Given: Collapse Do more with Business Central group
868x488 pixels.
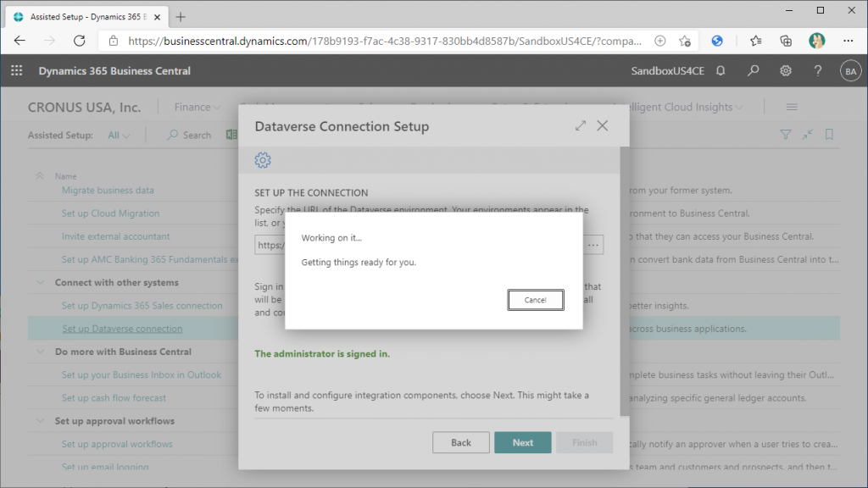Looking at the screenshot, I should coord(41,352).
